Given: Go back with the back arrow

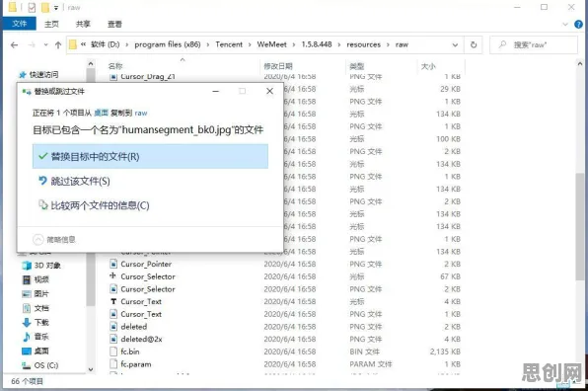Looking at the screenshot, I should [14, 45].
